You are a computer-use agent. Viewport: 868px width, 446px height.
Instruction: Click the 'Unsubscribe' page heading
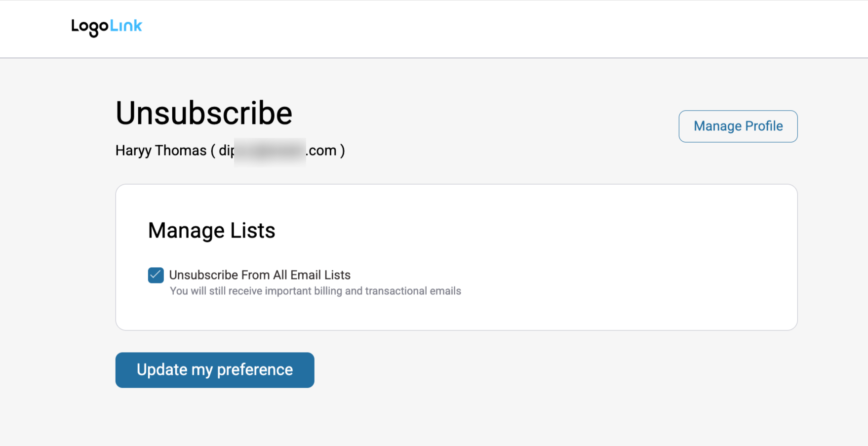click(x=203, y=113)
